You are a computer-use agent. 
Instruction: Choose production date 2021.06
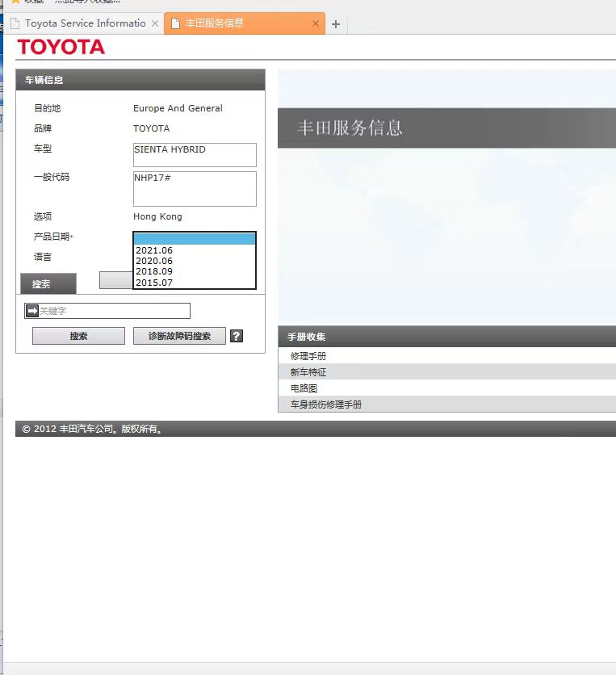[x=195, y=250]
